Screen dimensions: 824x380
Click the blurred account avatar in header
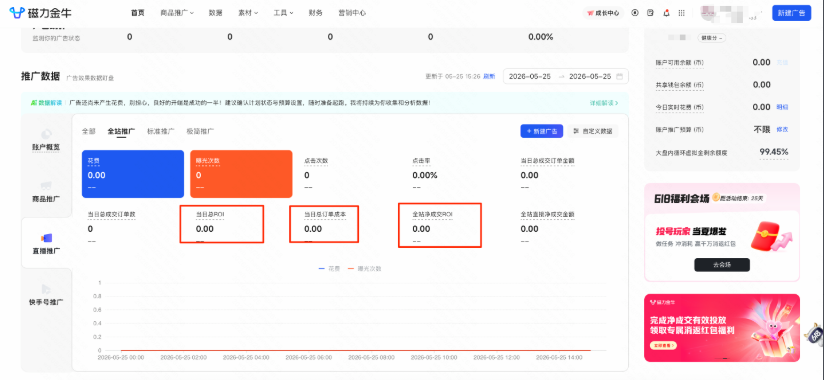[x=707, y=13]
